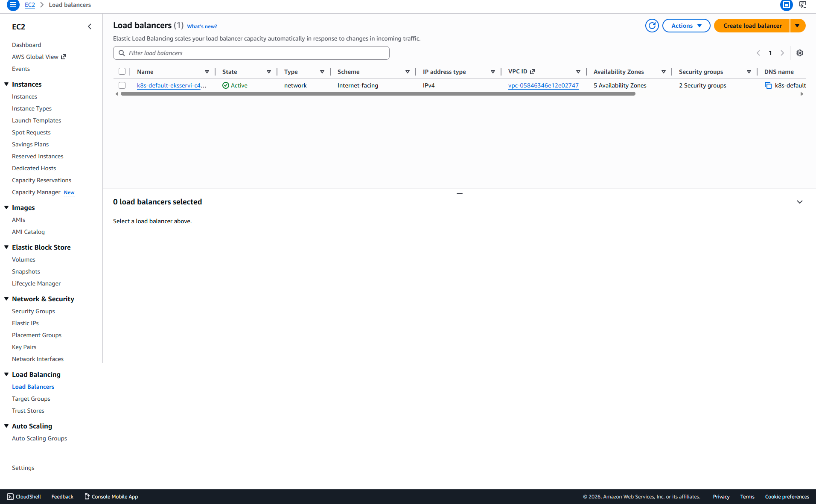
Task: Open table preferences gear icon
Action: coord(800,53)
